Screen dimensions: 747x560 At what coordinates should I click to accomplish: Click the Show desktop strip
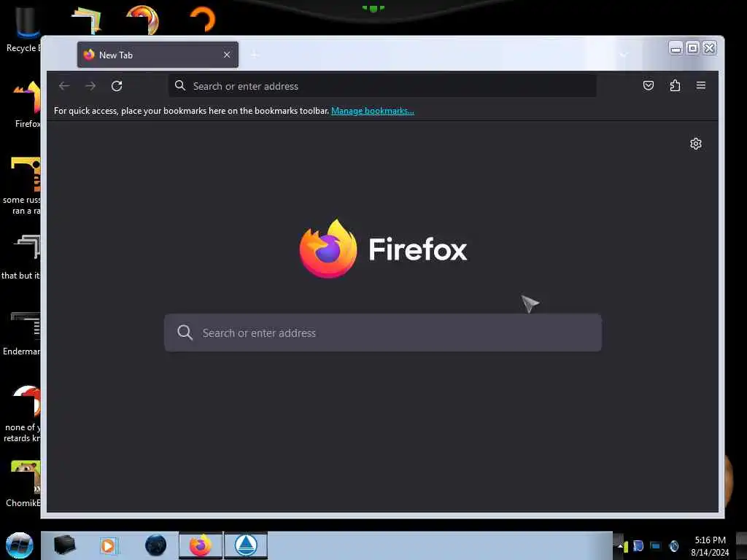[x=742, y=545]
